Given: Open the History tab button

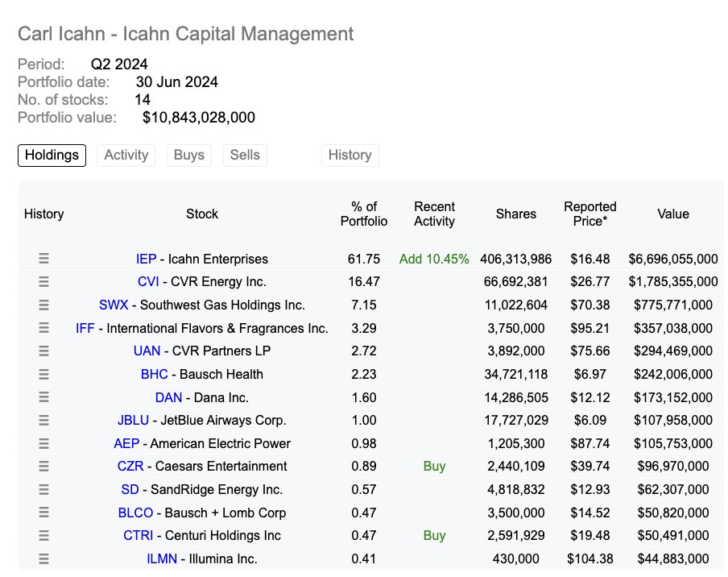Looking at the screenshot, I should 350,156.
